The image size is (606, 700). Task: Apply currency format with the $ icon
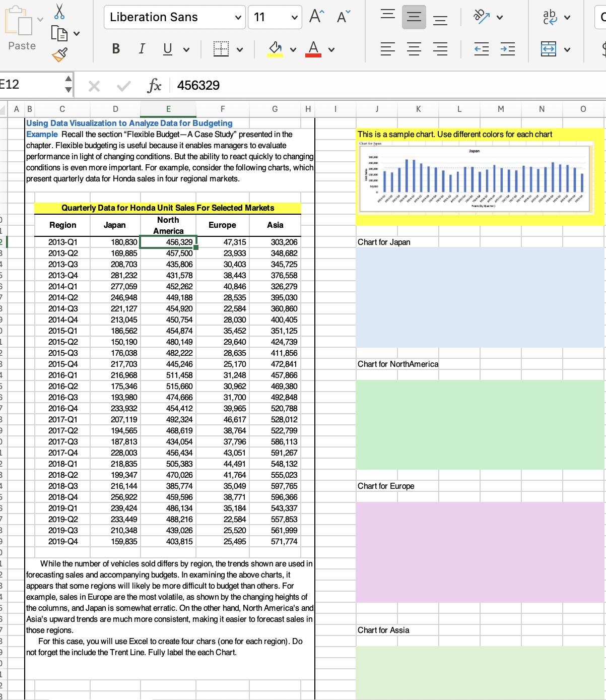pyautogui.click(x=603, y=49)
